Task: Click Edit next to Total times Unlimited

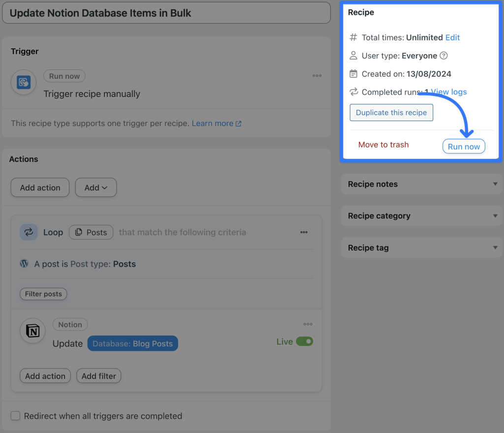Action: (453, 37)
